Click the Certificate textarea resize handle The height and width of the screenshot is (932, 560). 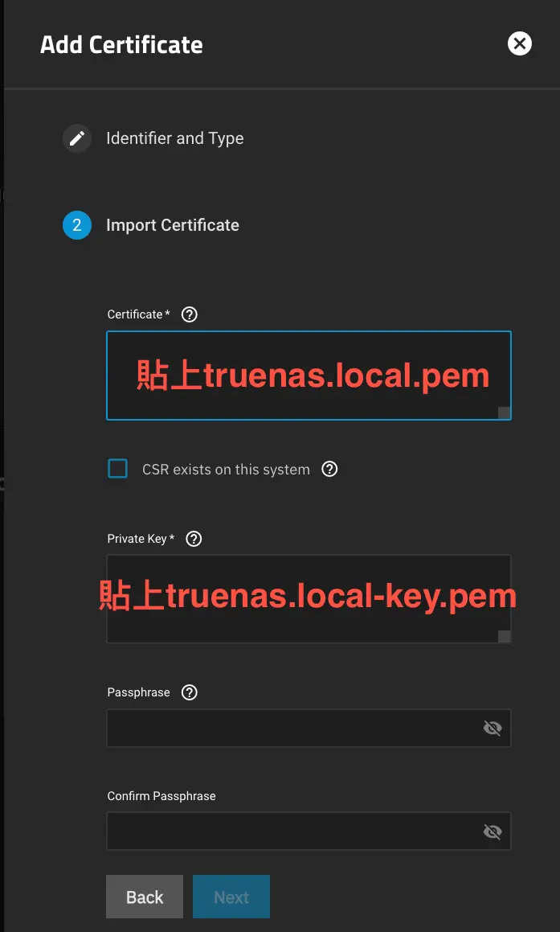[505, 412]
